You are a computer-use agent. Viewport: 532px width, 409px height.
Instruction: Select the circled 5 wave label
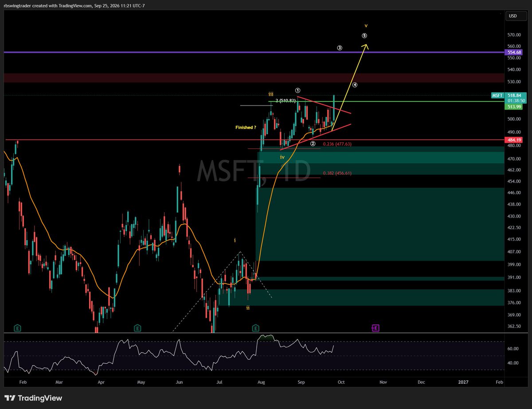(x=364, y=35)
